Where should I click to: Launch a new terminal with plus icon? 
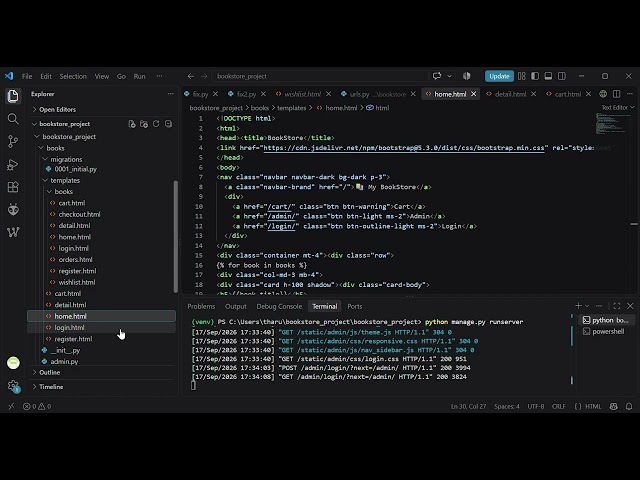tap(578, 306)
